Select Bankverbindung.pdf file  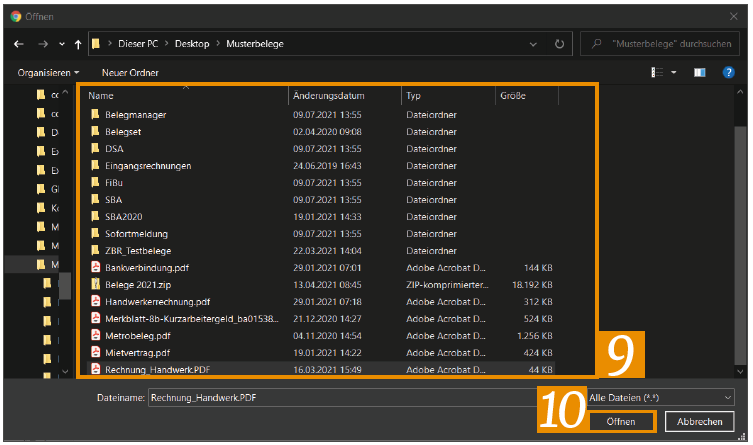(x=146, y=268)
